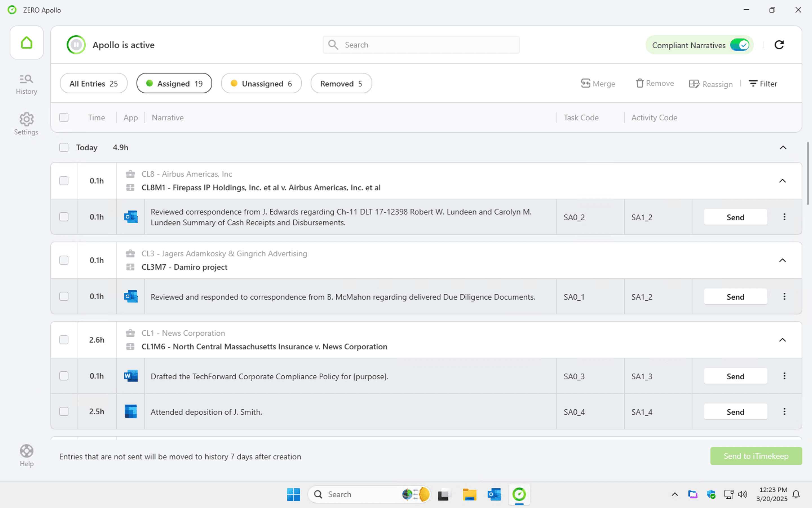The height and width of the screenshot is (508, 812).
Task: Collapse the CL8M1 Firepass IP Holdings group
Action: click(x=782, y=181)
